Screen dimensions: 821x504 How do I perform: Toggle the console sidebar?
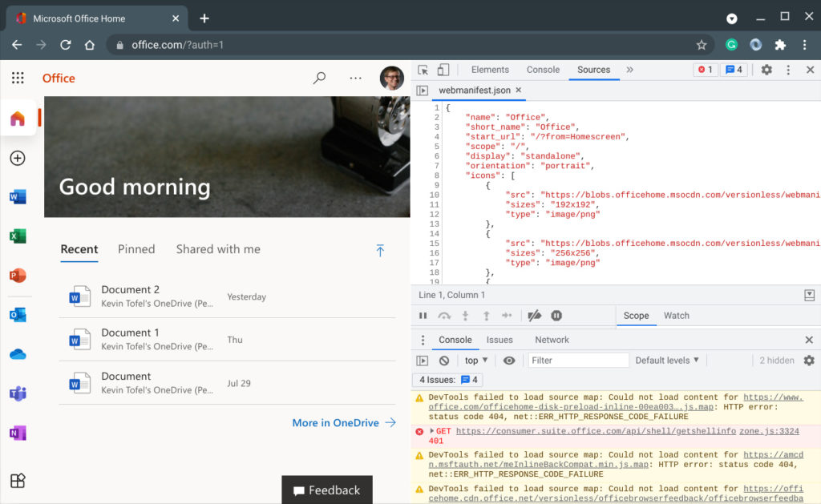coord(422,361)
